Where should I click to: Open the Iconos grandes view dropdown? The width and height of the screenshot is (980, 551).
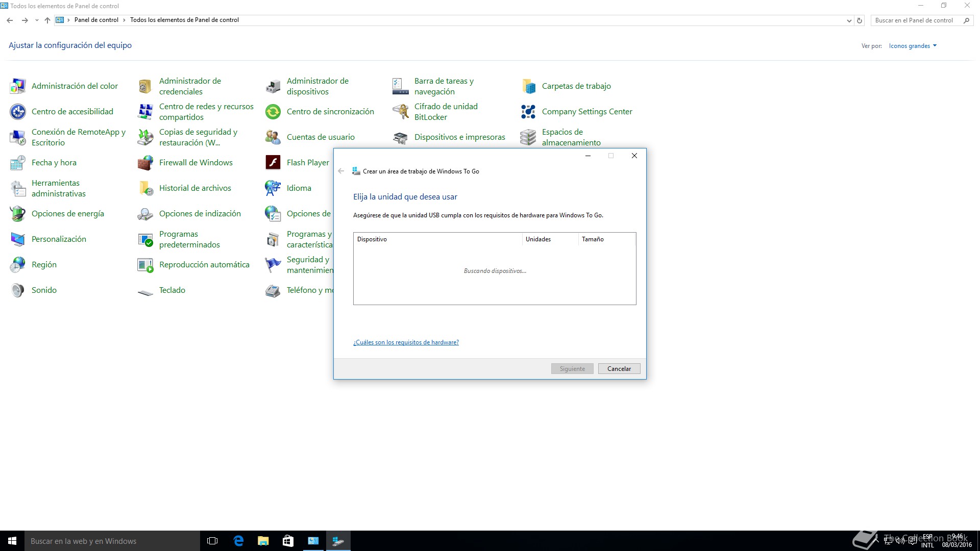click(913, 46)
